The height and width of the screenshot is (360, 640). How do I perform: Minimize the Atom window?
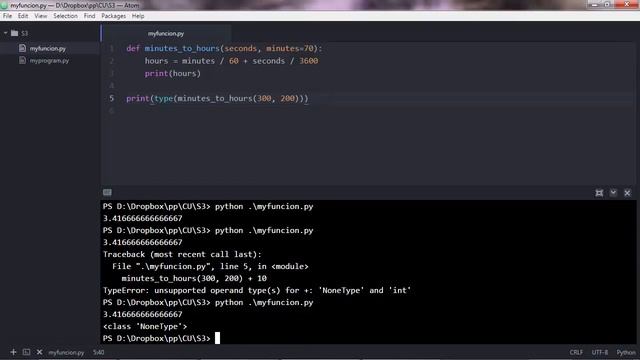pyautogui.click(x=595, y=4)
